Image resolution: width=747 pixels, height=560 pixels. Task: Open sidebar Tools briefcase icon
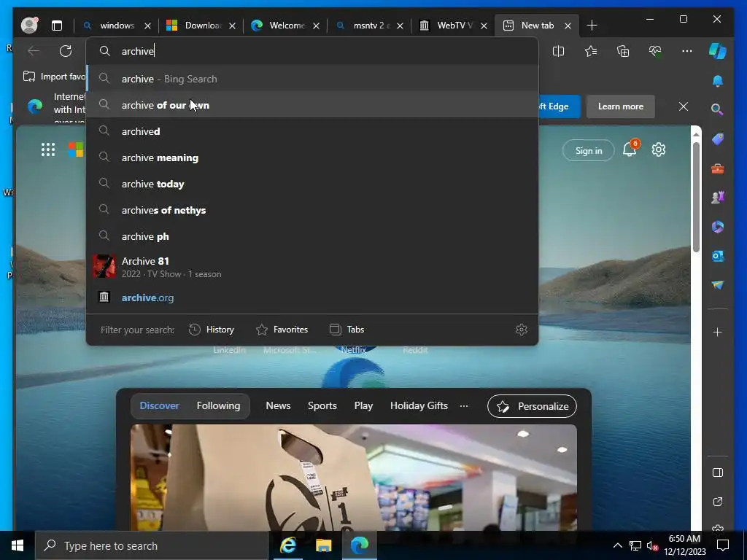tap(718, 168)
